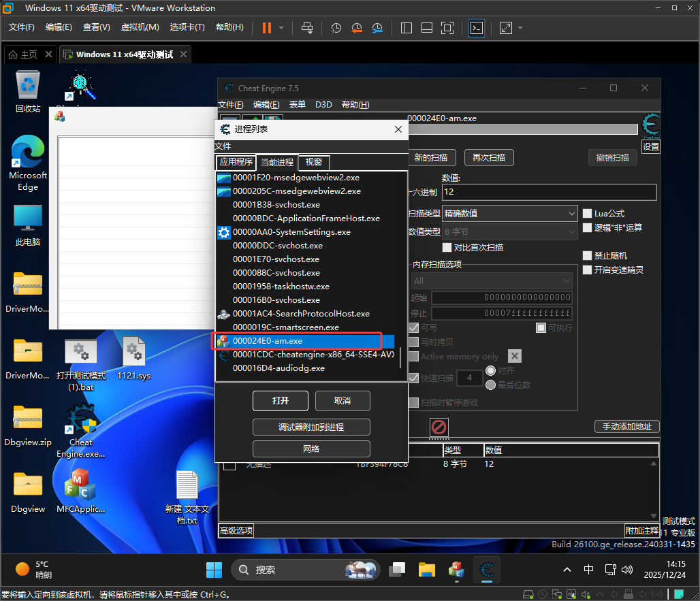Toggle the checkbox in the address list row
Viewport: 700px width, 601px height.
pyautogui.click(x=229, y=466)
